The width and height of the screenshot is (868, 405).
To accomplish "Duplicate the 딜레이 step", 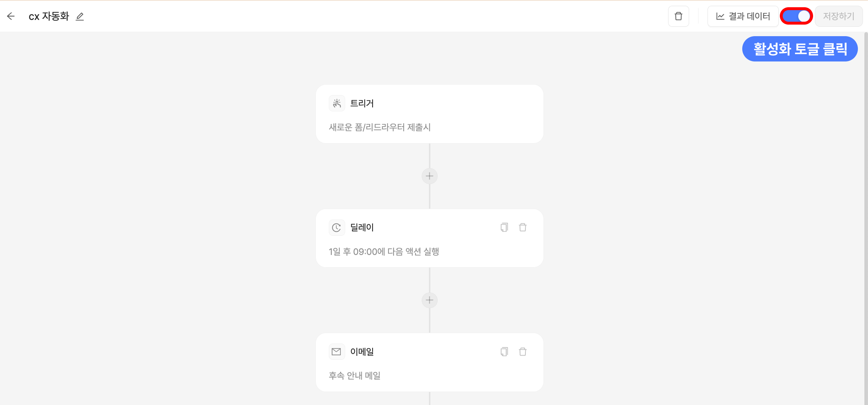I will pos(504,227).
